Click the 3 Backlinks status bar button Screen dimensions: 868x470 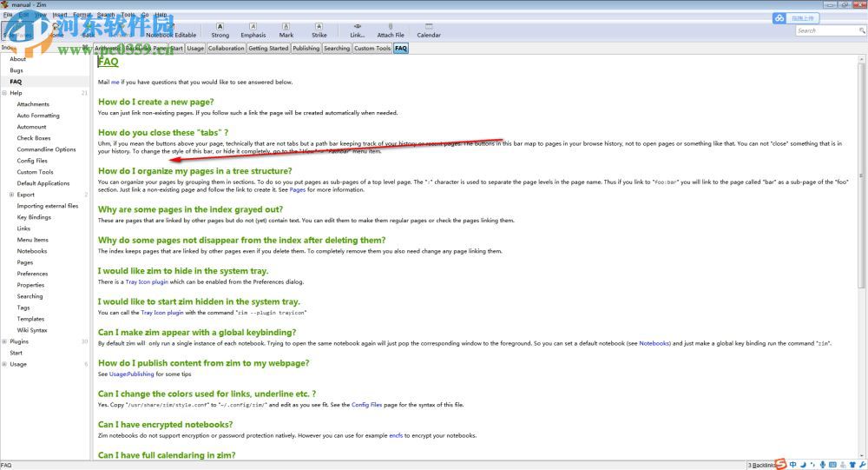point(759,465)
